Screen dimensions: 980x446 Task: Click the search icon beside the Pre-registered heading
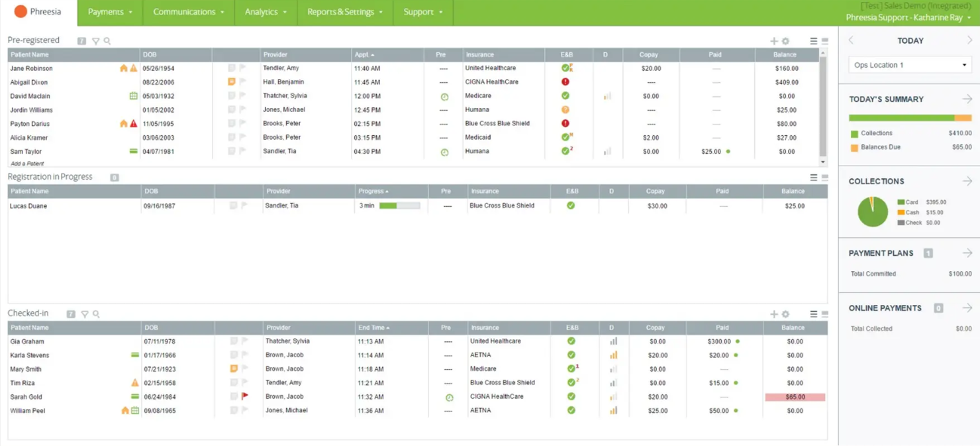coord(107,41)
